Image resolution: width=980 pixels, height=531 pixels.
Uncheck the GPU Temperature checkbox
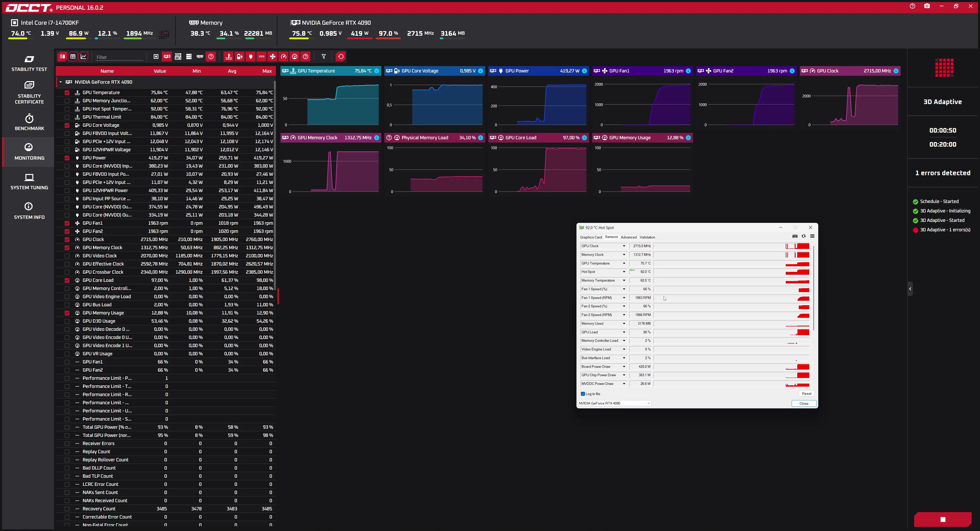click(67, 93)
